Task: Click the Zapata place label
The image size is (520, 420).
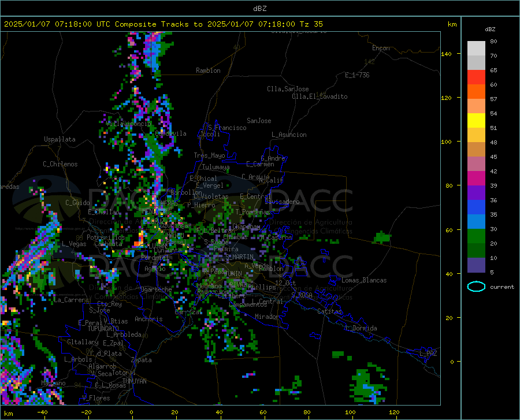Action: (x=142, y=360)
